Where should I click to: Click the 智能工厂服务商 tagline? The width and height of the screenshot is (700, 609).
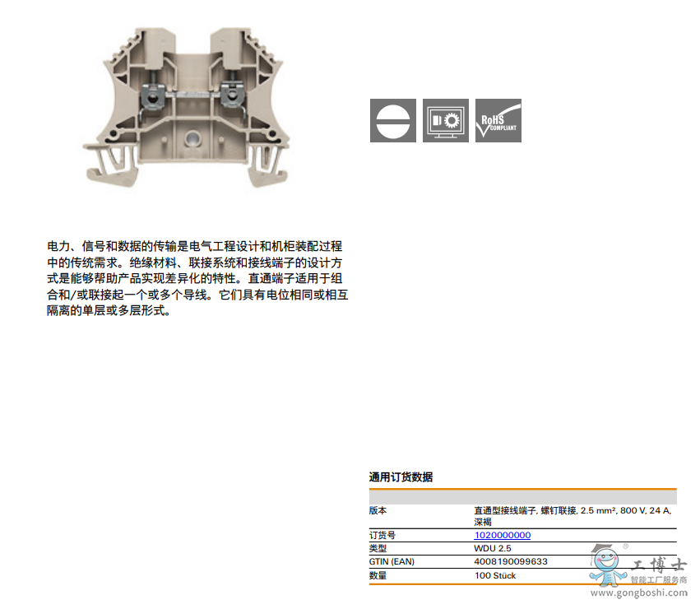[x=658, y=580]
